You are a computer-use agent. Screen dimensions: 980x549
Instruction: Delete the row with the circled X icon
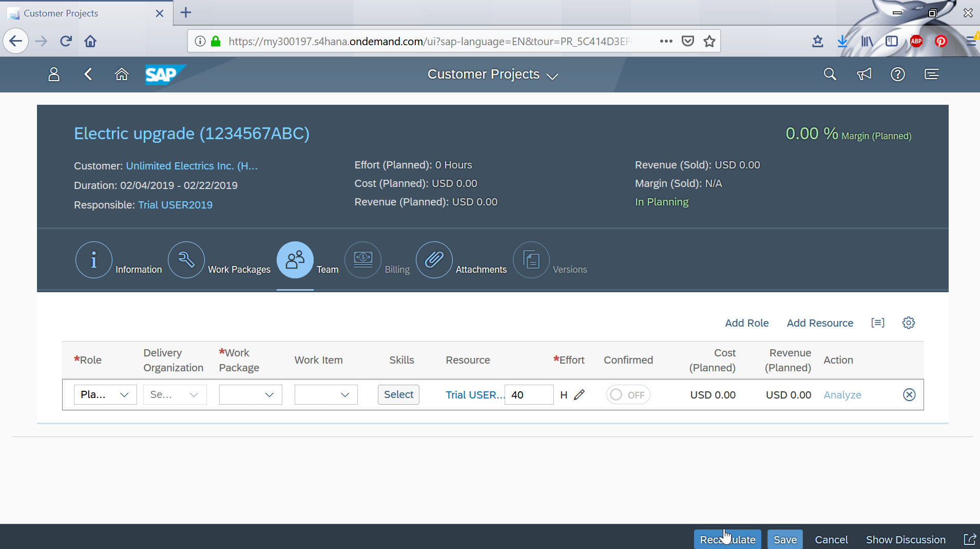click(909, 395)
